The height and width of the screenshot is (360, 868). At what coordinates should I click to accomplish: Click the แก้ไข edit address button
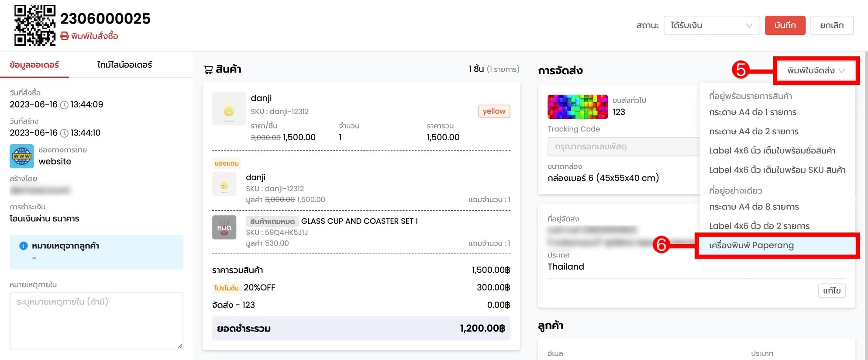click(831, 291)
